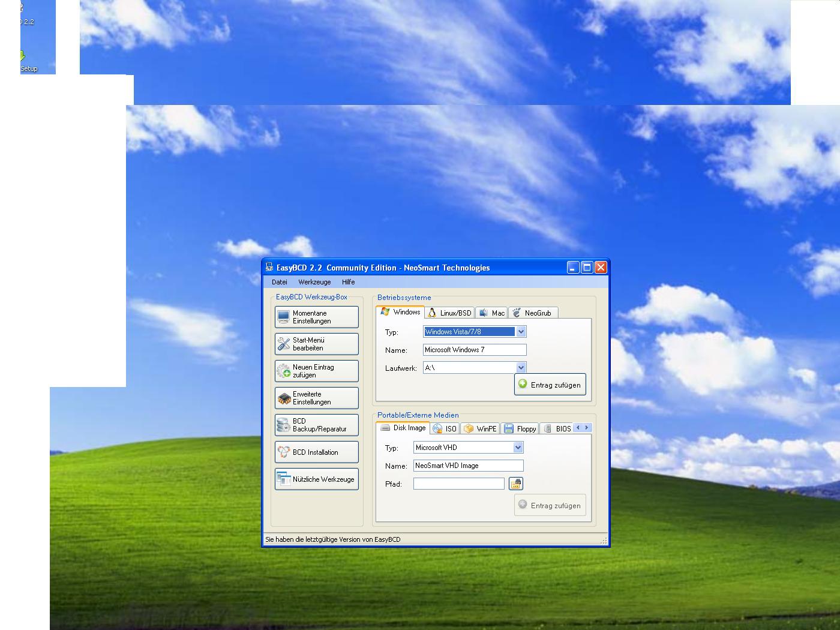Image resolution: width=840 pixels, height=630 pixels.
Task: Select the ISO tab
Action: [445, 428]
